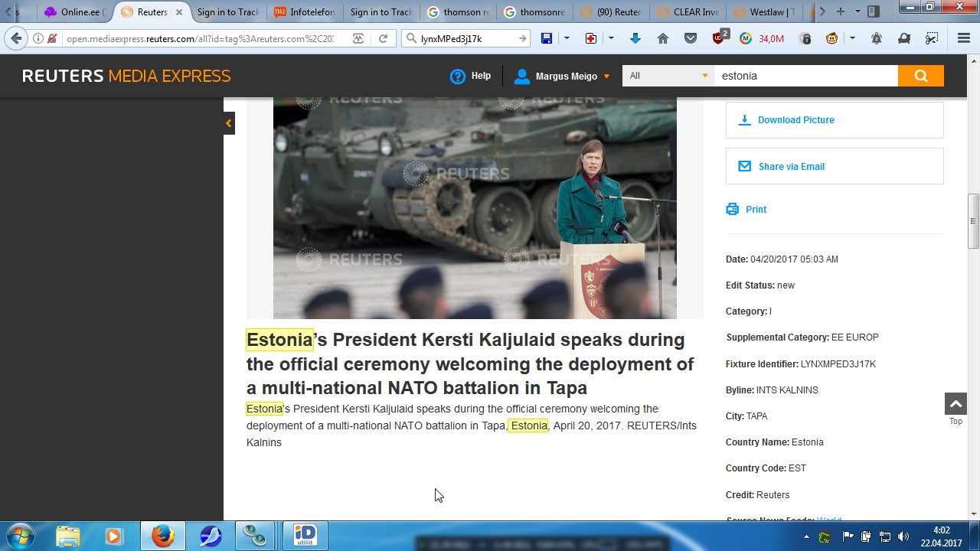Click the Kersti Kaljulaid photo preview
The image size is (980, 551).
(475, 207)
